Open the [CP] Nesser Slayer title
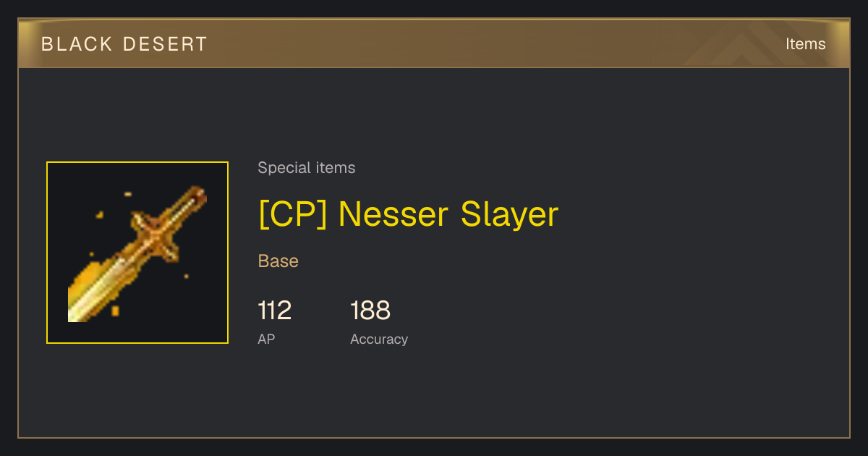Image resolution: width=868 pixels, height=456 pixels. pos(409,214)
